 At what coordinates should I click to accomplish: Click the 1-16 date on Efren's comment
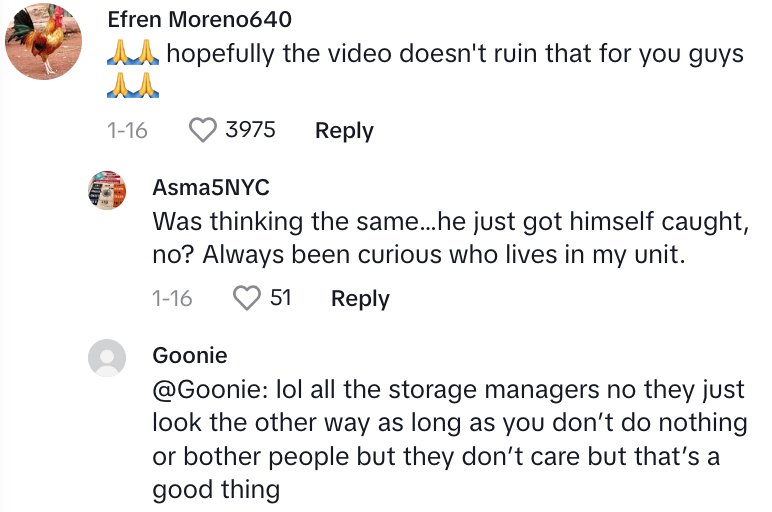click(x=127, y=130)
